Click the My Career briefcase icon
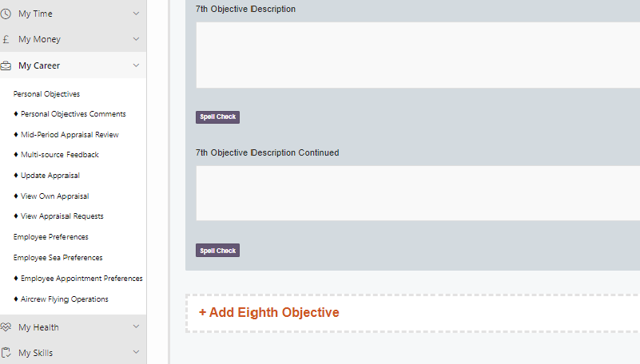The height and width of the screenshot is (364, 640). (x=6, y=65)
